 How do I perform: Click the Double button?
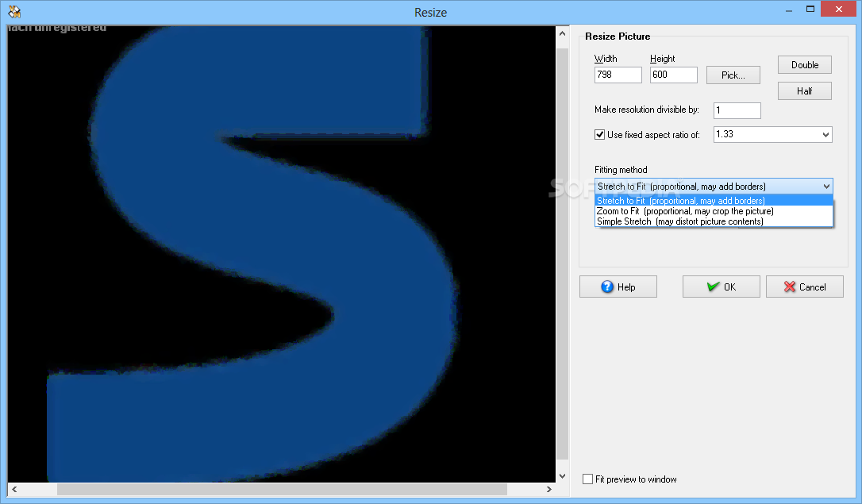805,65
